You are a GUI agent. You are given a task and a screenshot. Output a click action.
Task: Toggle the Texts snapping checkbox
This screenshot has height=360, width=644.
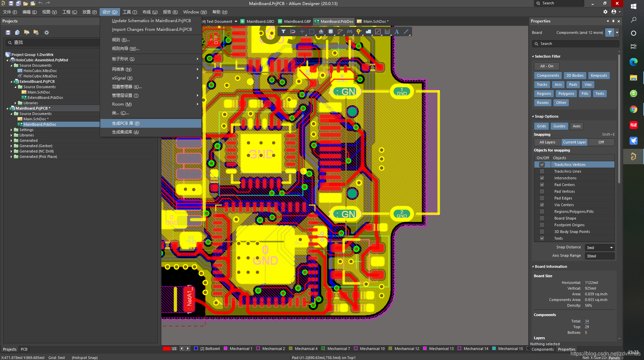coord(542,238)
